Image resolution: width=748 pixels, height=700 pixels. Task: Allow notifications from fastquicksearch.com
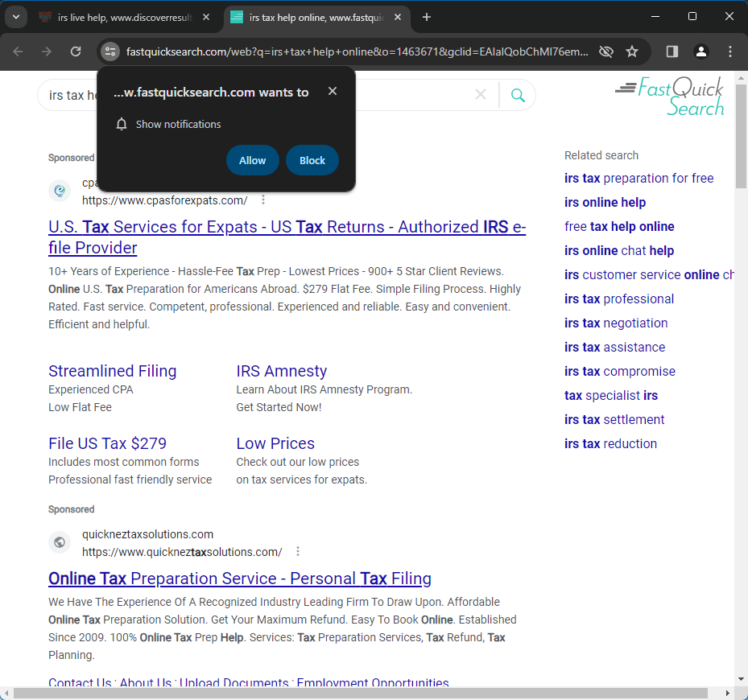click(x=252, y=159)
